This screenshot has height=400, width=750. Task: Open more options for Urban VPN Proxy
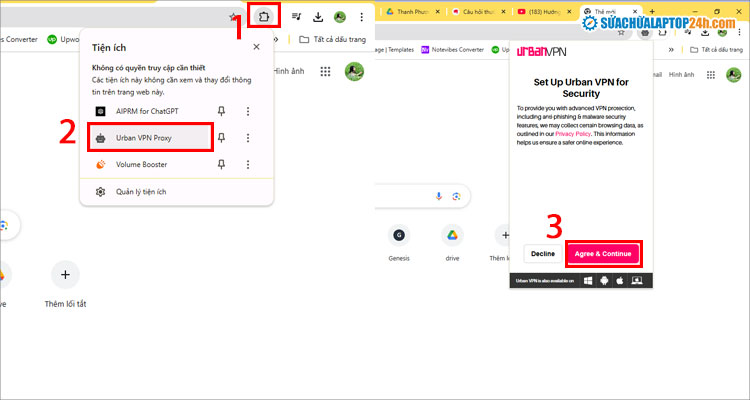click(248, 138)
